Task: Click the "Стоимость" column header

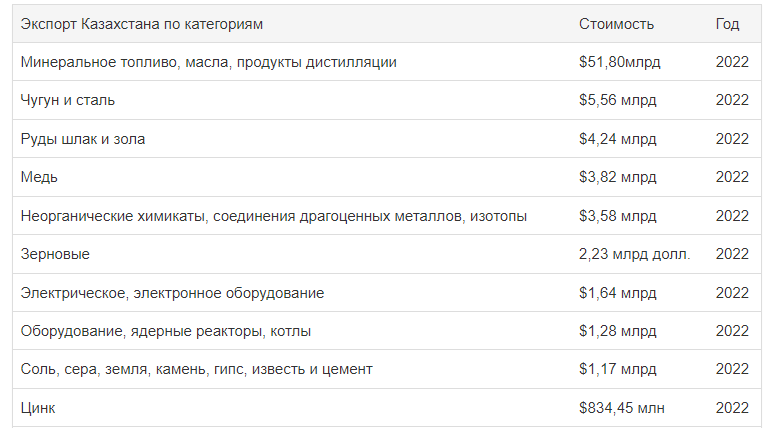Action: [x=616, y=24]
